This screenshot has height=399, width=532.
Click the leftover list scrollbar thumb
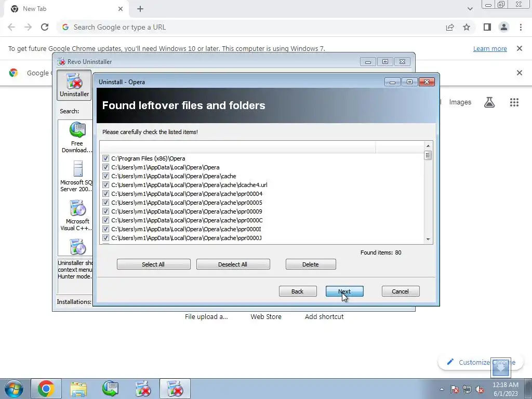pos(428,155)
